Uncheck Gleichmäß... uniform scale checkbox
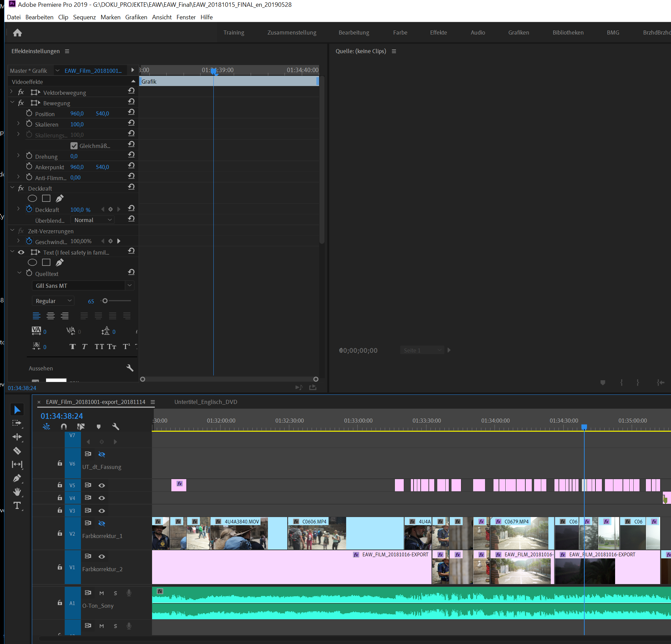This screenshot has width=671, height=644. [74, 146]
